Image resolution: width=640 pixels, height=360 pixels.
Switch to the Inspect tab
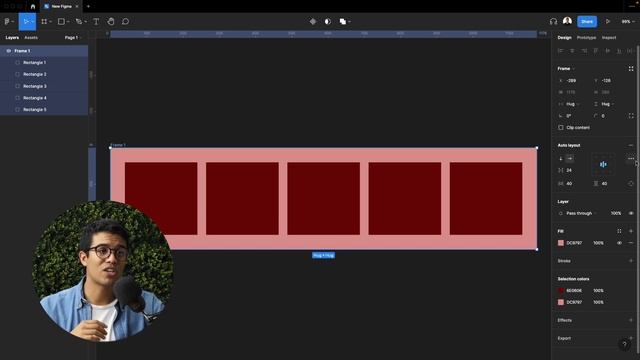coord(609,38)
